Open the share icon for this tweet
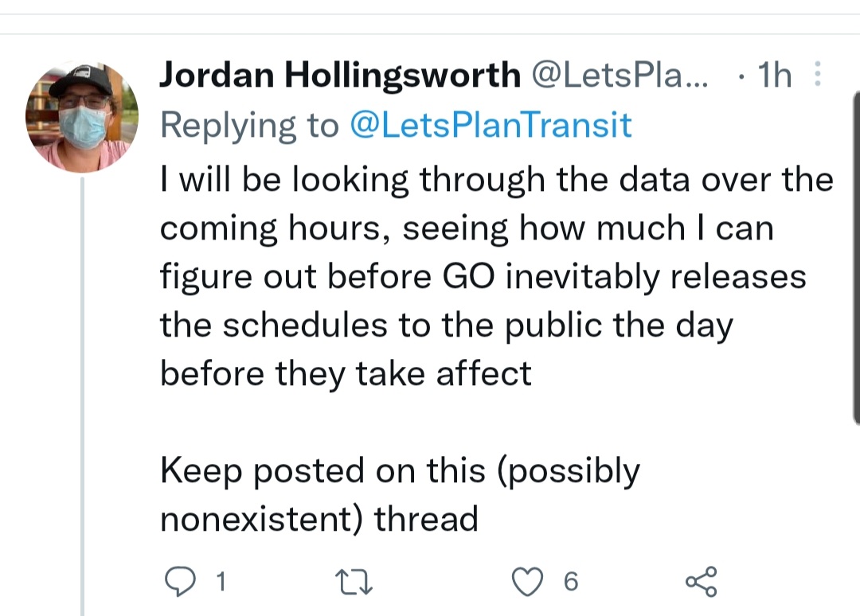 pos(701,582)
